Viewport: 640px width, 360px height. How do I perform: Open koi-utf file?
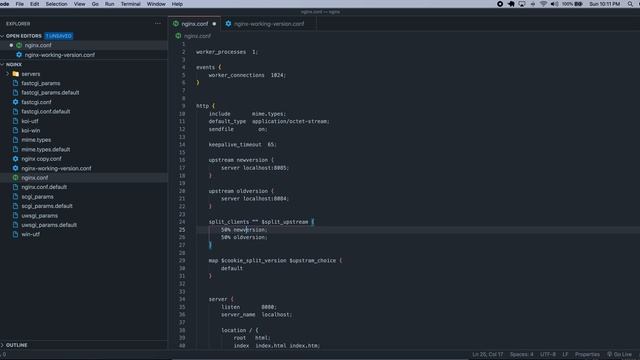(30, 121)
